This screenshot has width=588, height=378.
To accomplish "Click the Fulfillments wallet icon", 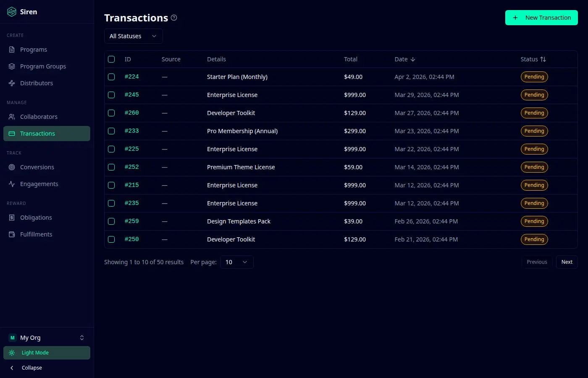I will (x=12, y=234).
